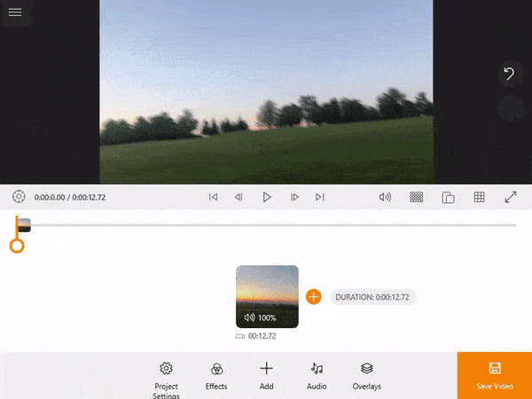
Task: Click the Add button in bottom toolbar
Action: (x=267, y=377)
